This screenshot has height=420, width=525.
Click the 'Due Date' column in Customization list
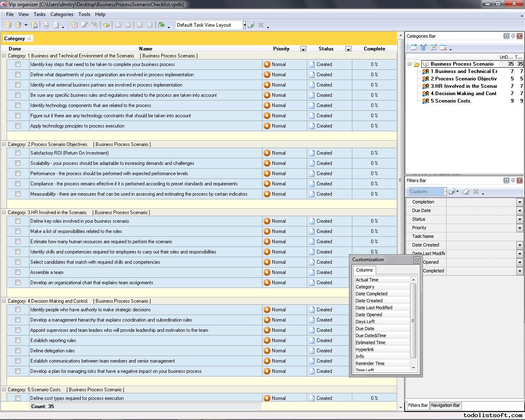coord(365,329)
